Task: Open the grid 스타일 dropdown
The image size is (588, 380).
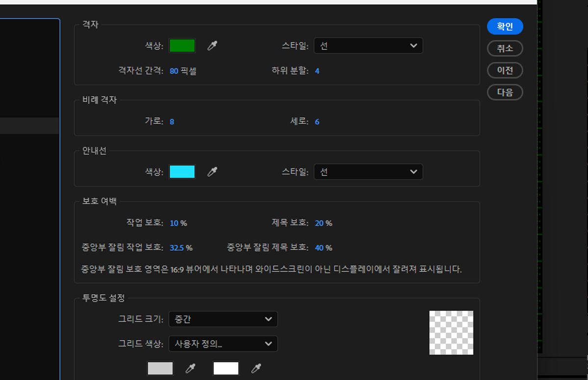Action: (368, 45)
